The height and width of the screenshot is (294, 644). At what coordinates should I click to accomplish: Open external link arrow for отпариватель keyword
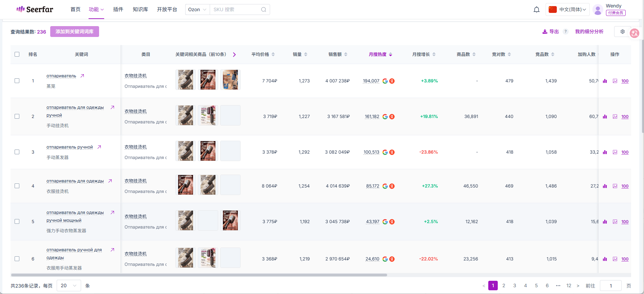pos(82,76)
